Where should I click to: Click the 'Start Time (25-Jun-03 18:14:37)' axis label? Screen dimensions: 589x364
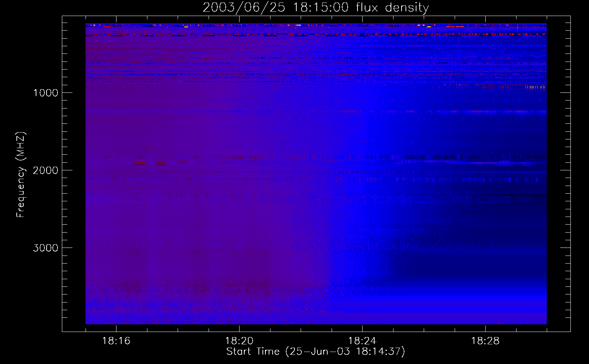(x=316, y=352)
